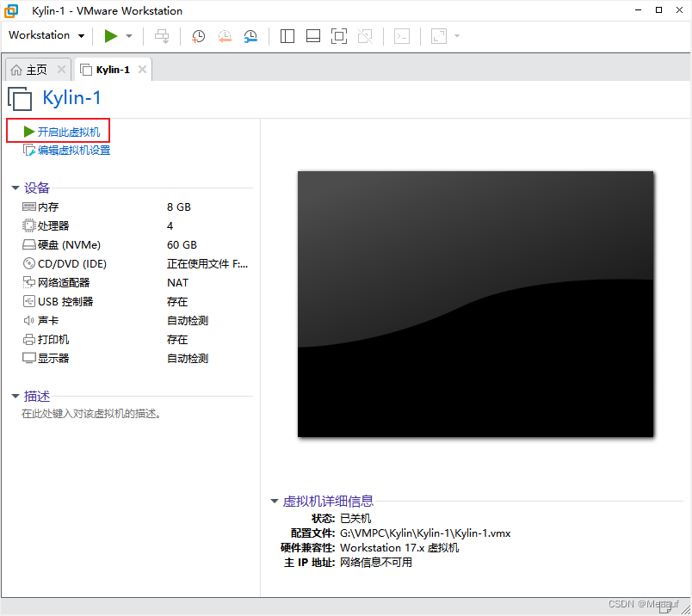Image resolution: width=692 pixels, height=616 pixels.
Task: Close the 主页 tab
Action: [61, 70]
